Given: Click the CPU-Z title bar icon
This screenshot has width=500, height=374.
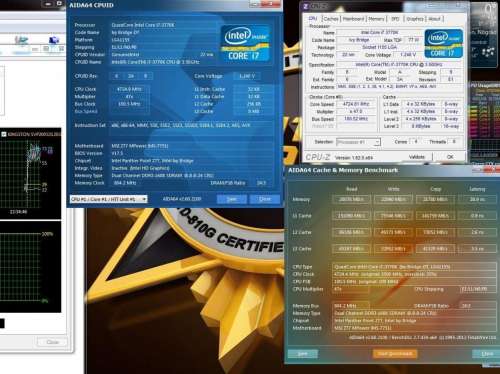Looking at the screenshot, I should pyautogui.click(x=306, y=6).
